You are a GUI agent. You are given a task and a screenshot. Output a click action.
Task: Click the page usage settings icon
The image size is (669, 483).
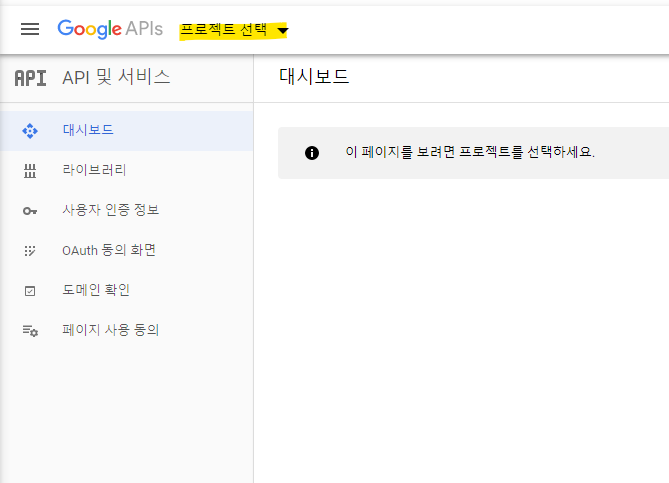(x=30, y=331)
